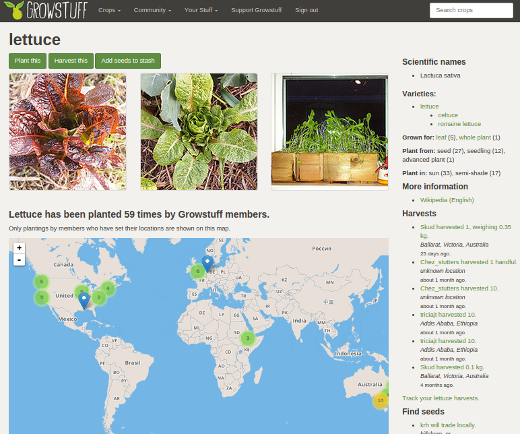Open the green cluster marker labeled 9 in western Canada

(41, 282)
